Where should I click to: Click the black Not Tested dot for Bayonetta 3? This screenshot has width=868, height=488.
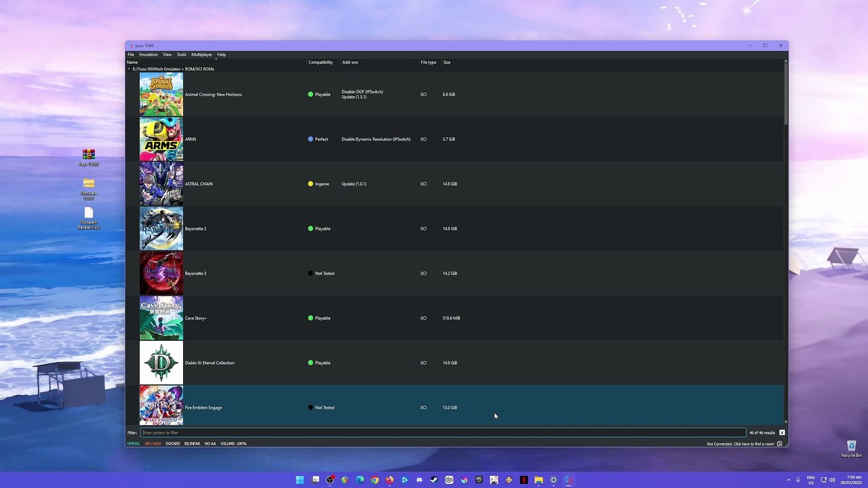(311, 273)
